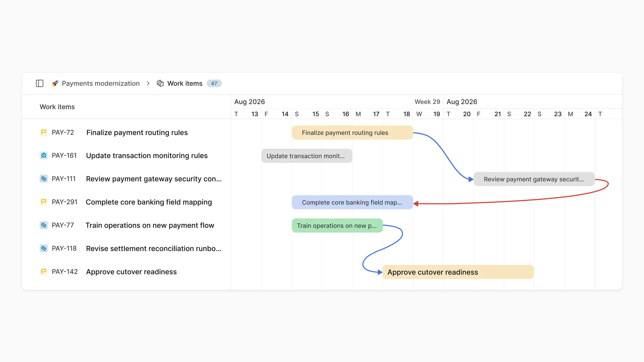Image resolution: width=644 pixels, height=362 pixels.
Task: Click the breadcrumb chevron separator
Action: click(148, 83)
